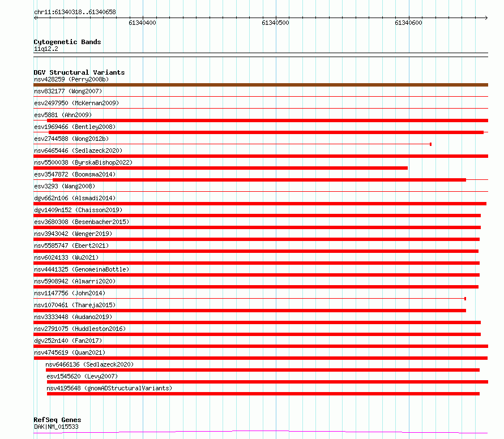Screen dimensions: 504x439
Task: Select esv3680308 (Besenbacher2015) variant label
Action: (x=82, y=222)
